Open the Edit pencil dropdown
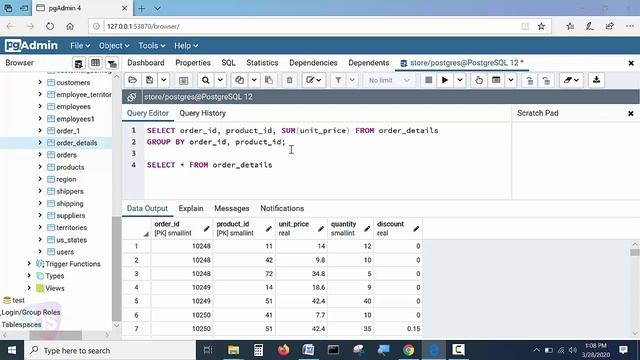This screenshot has height=360, width=640. [313, 80]
